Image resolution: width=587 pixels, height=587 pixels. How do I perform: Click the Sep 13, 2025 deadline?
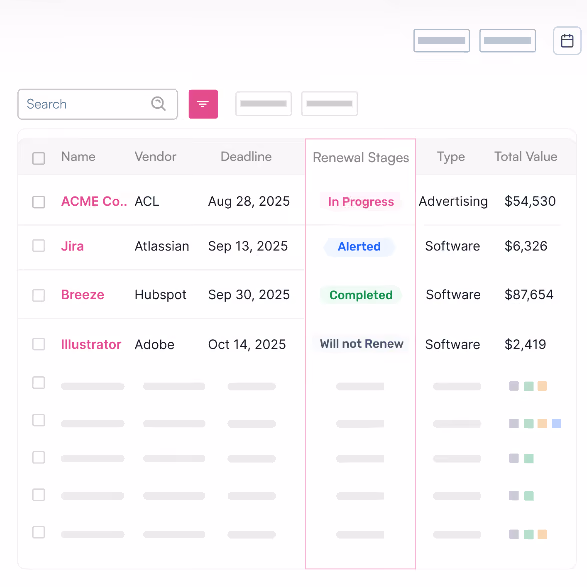coord(248,246)
